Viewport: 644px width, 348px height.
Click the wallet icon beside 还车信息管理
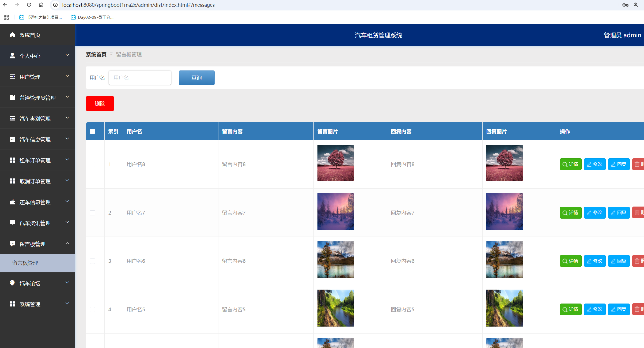click(12, 202)
